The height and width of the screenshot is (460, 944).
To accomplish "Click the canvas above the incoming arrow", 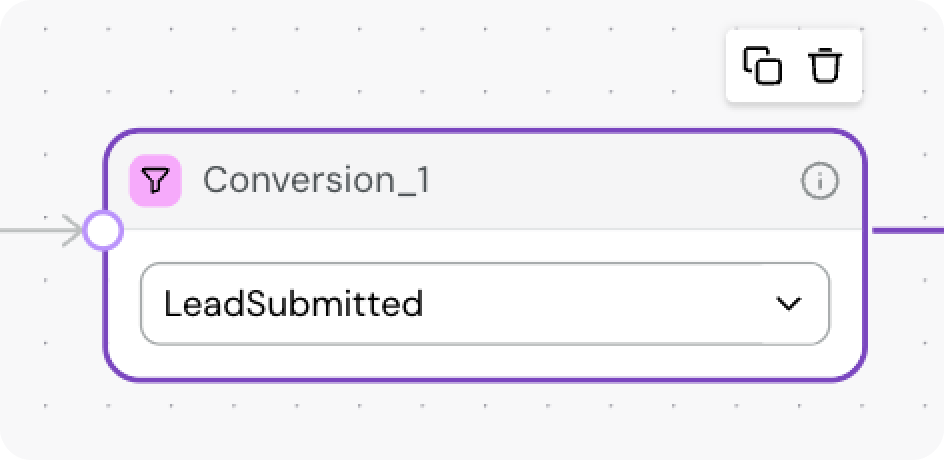I will [50, 170].
